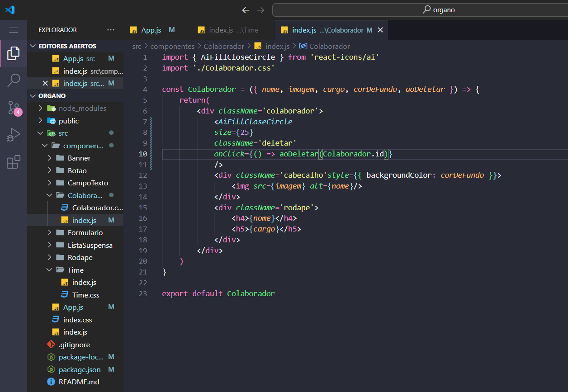
Task: Click line number 10 in gutter
Action: 143,154
